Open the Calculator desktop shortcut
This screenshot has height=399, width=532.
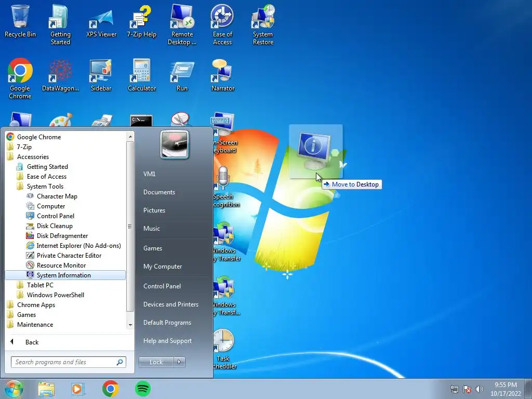click(141, 75)
